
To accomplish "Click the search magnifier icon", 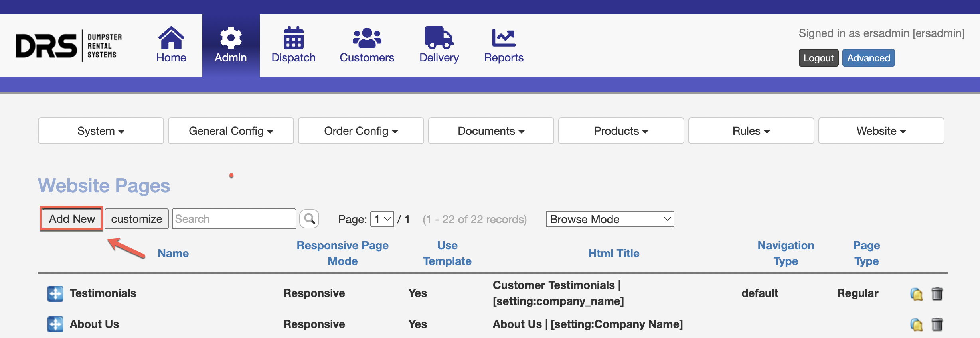I will coord(309,219).
